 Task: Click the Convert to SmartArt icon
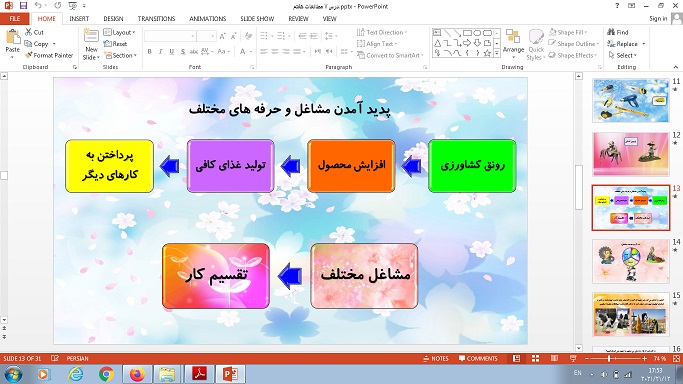(x=361, y=55)
